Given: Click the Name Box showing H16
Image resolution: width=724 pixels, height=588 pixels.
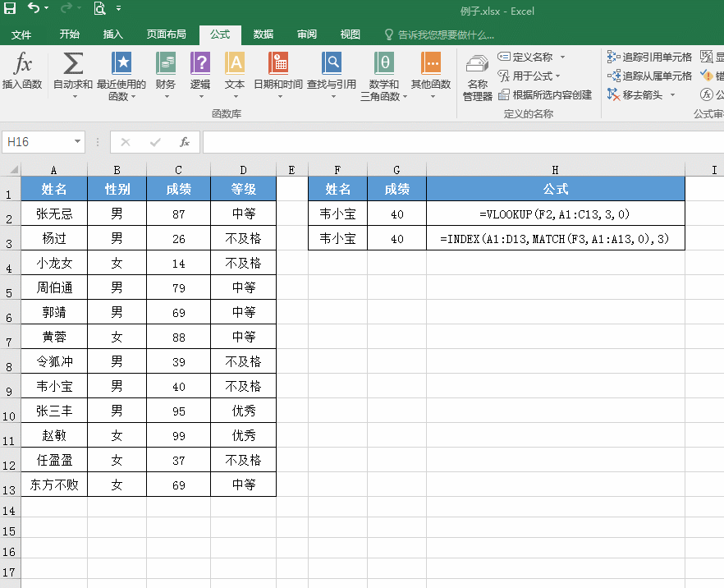Looking at the screenshot, I should pyautogui.click(x=38, y=142).
